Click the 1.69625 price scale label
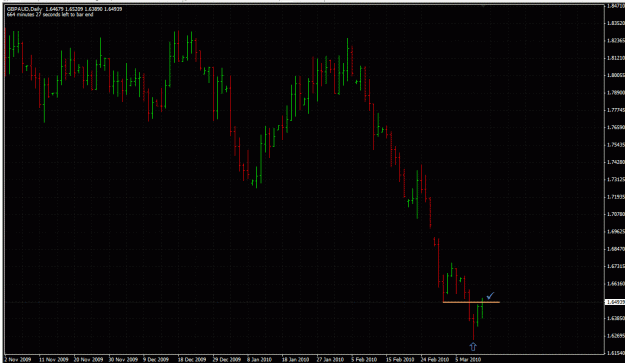625x363 pixels. click(615, 231)
